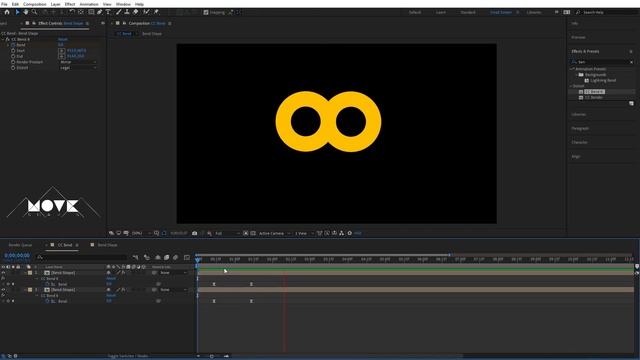Click the first layer's yellow label color swatch
Viewport: 640px width, 360px height.
[30, 272]
